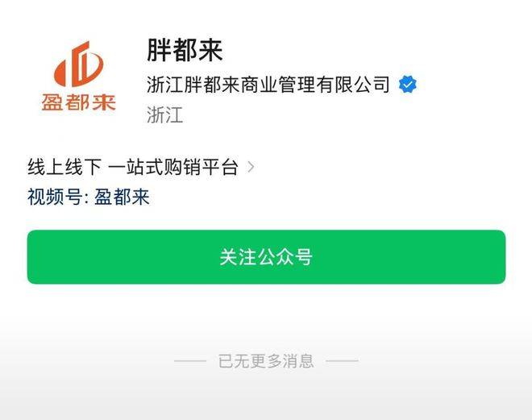Select the account title 胖都来

(185, 50)
